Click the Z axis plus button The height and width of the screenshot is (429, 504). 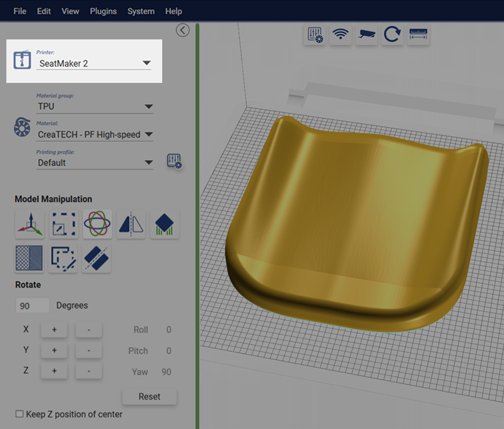[54, 371]
